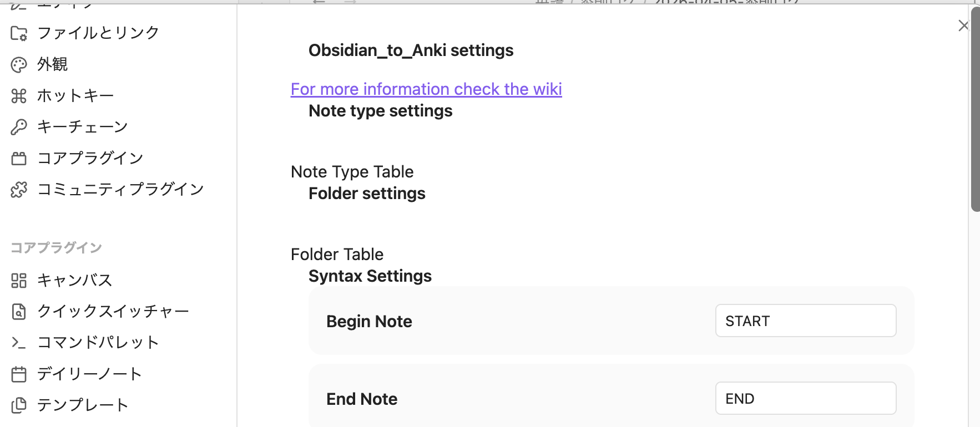The width and height of the screenshot is (980, 427).
Task: Open the テンプレート copy icon
Action: (x=19, y=405)
